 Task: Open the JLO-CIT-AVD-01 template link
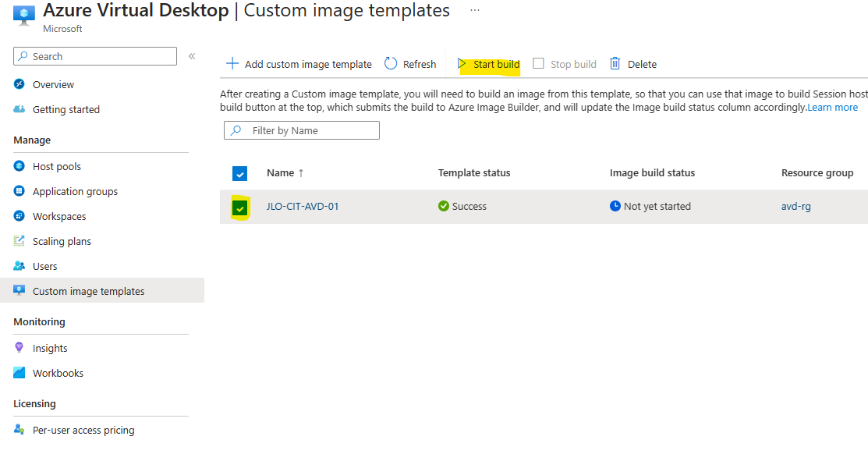click(x=303, y=206)
